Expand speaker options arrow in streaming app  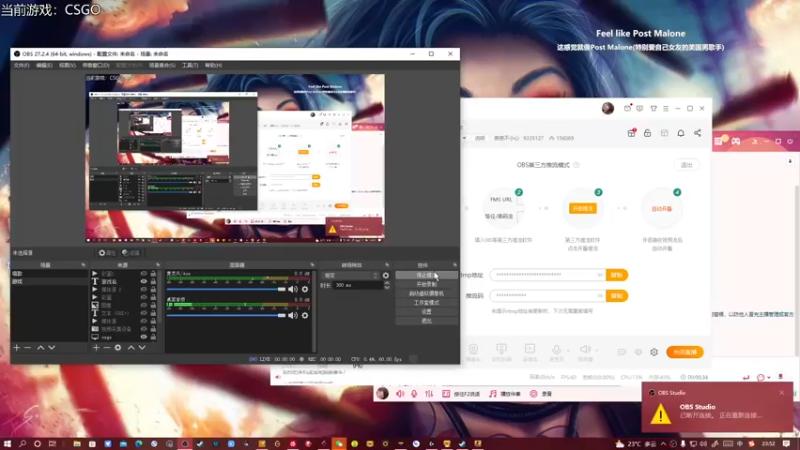(596, 351)
